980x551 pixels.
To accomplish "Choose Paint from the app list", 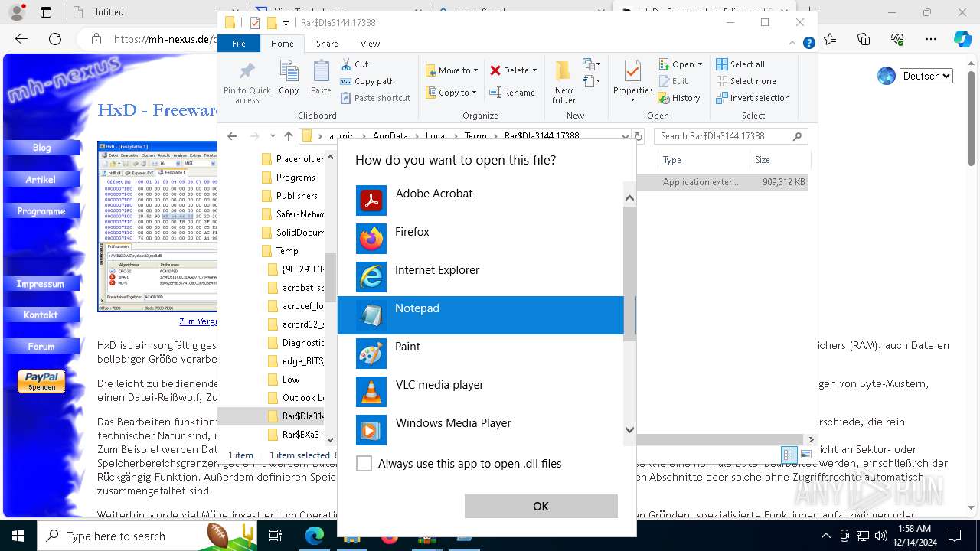I will 481,354.
